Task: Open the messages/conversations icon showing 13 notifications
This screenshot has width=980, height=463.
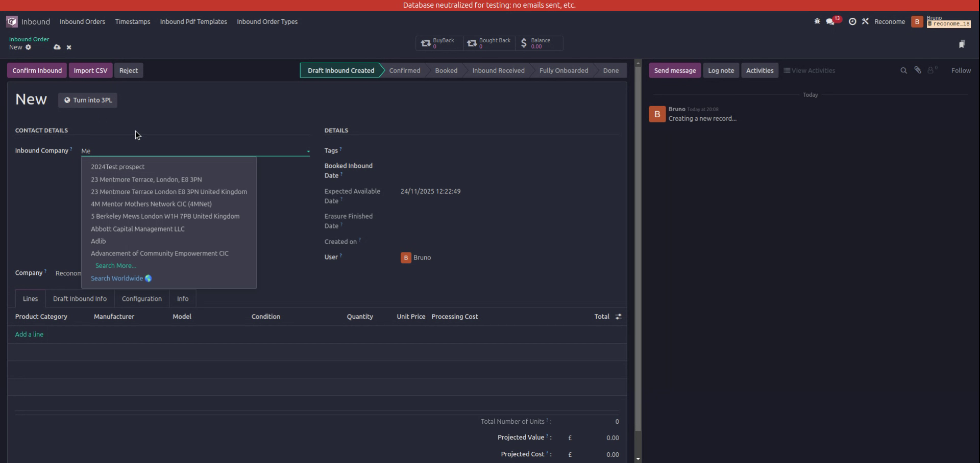Action: pyautogui.click(x=830, y=21)
